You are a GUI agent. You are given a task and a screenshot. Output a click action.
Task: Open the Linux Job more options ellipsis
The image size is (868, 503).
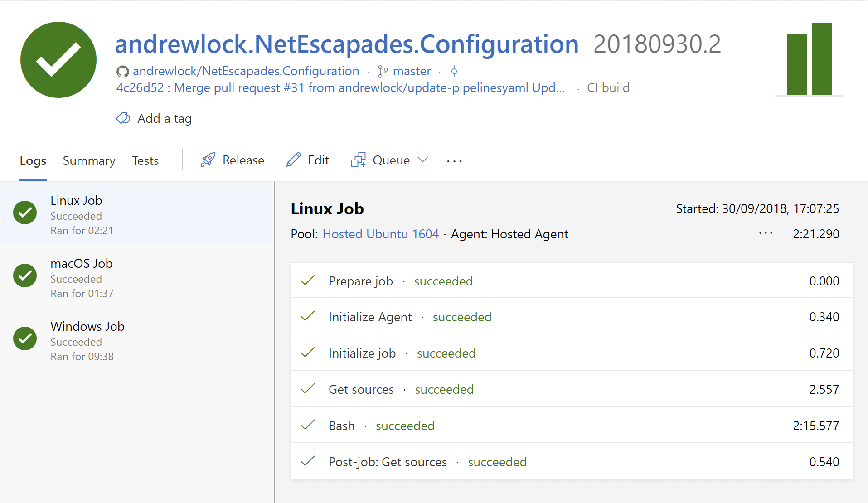[x=766, y=233]
